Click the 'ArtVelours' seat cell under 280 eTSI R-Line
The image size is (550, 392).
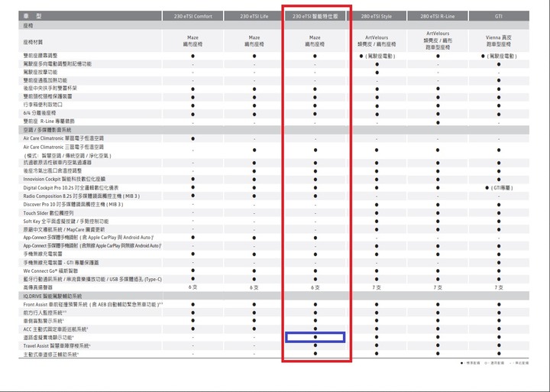pos(438,40)
